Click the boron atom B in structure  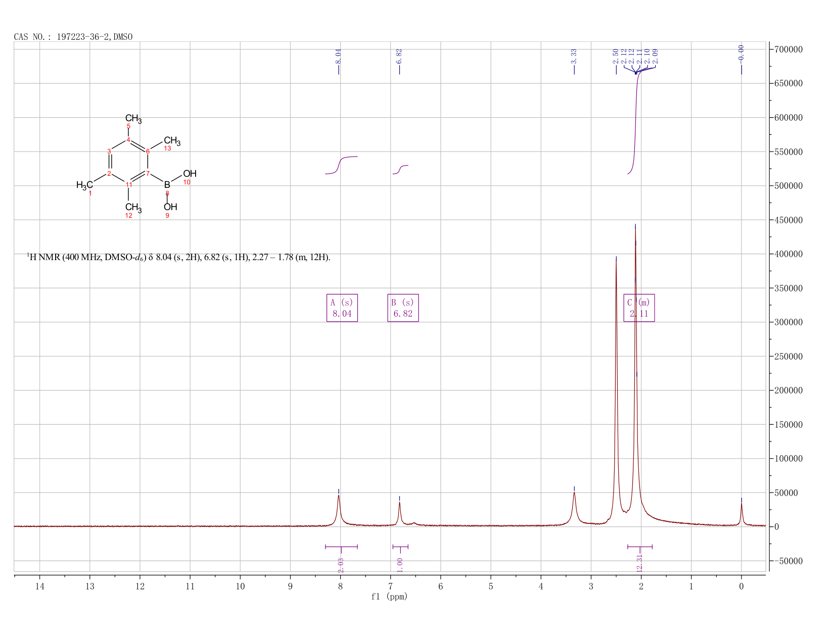[167, 185]
